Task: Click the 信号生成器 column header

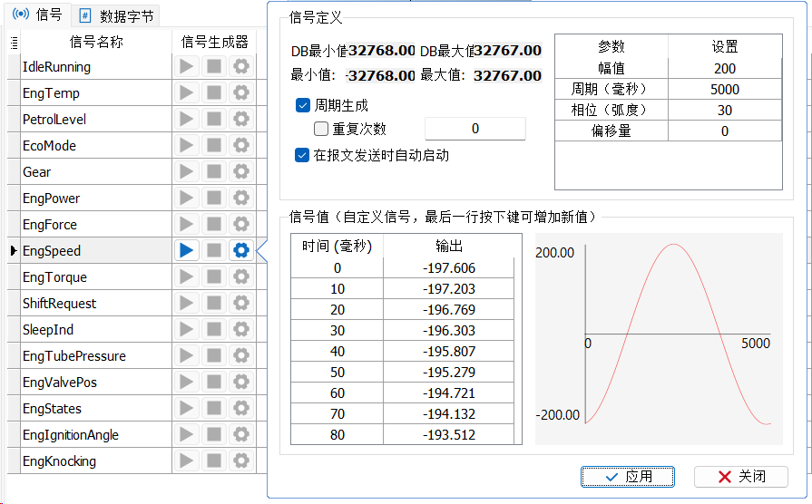Action: 214,42
